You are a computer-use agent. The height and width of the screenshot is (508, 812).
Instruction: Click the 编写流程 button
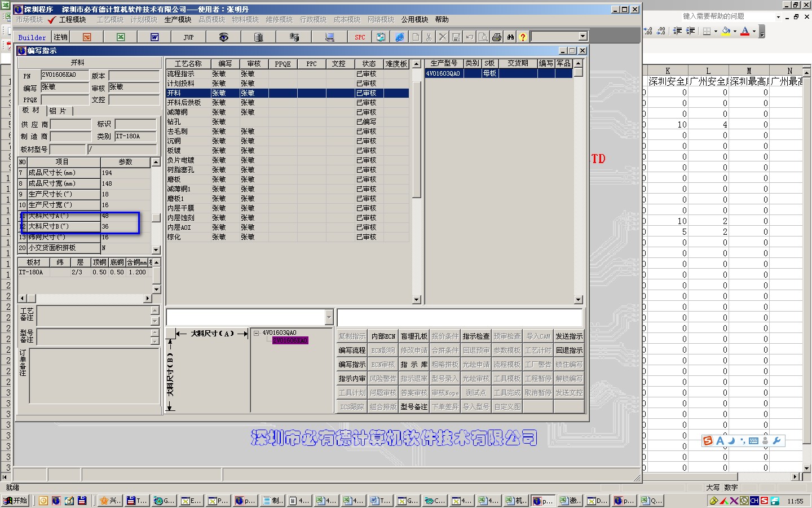[352, 351]
